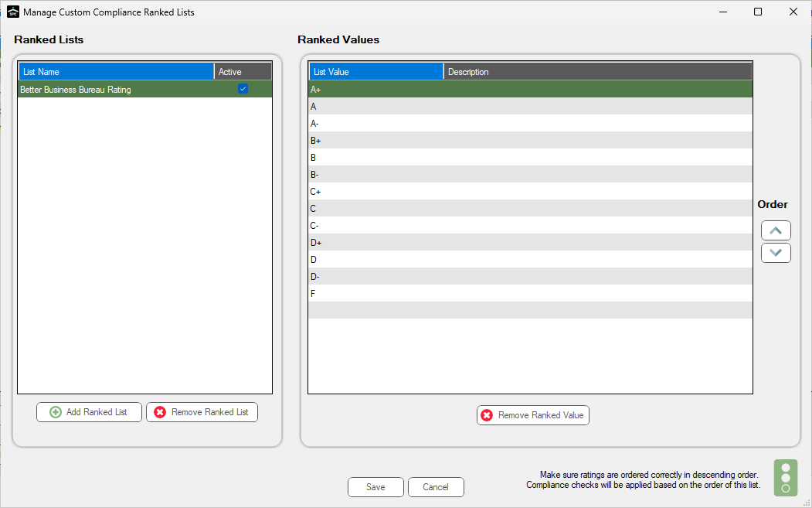Click the Active column header
Image resolution: width=812 pixels, height=508 pixels.
pos(243,72)
